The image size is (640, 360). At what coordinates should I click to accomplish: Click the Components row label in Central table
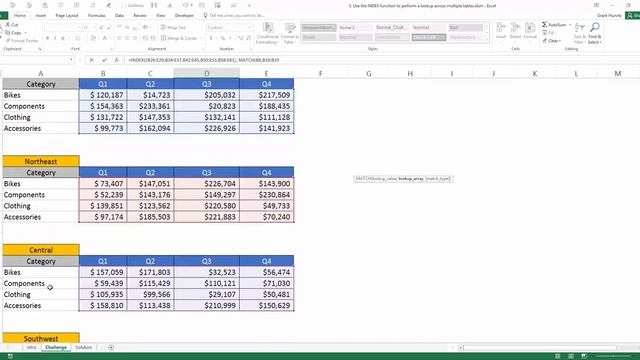tap(24, 283)
